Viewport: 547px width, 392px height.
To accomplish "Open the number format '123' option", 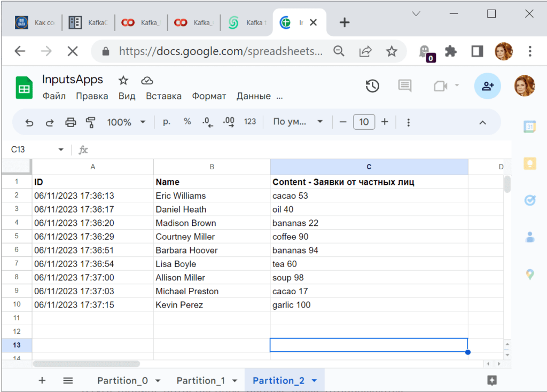I will pos(249,122).
